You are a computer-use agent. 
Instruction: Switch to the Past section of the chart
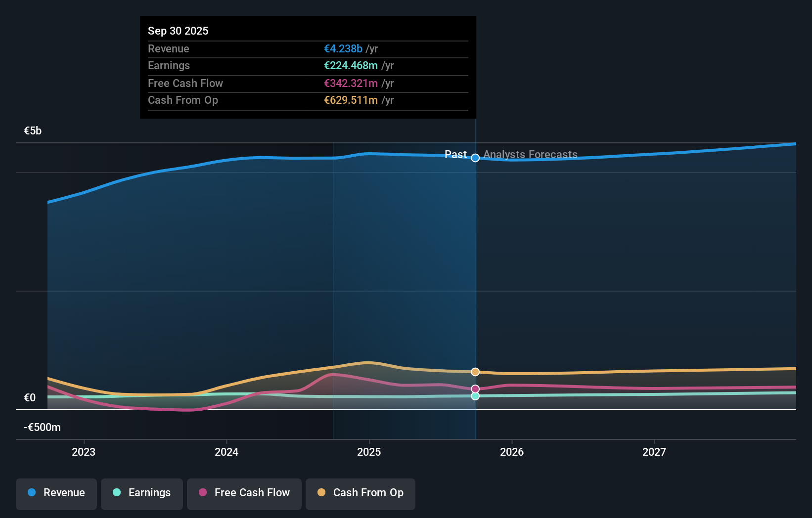tap(455, 154)
